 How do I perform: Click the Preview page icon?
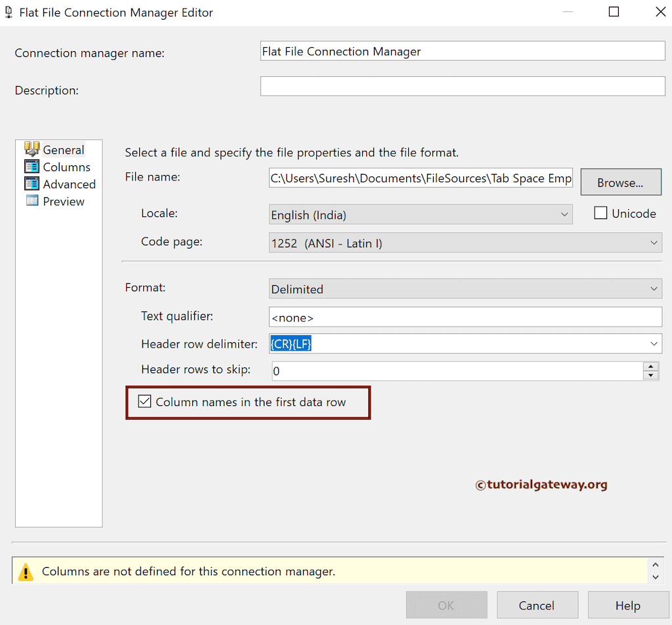[x=31, y=201]
